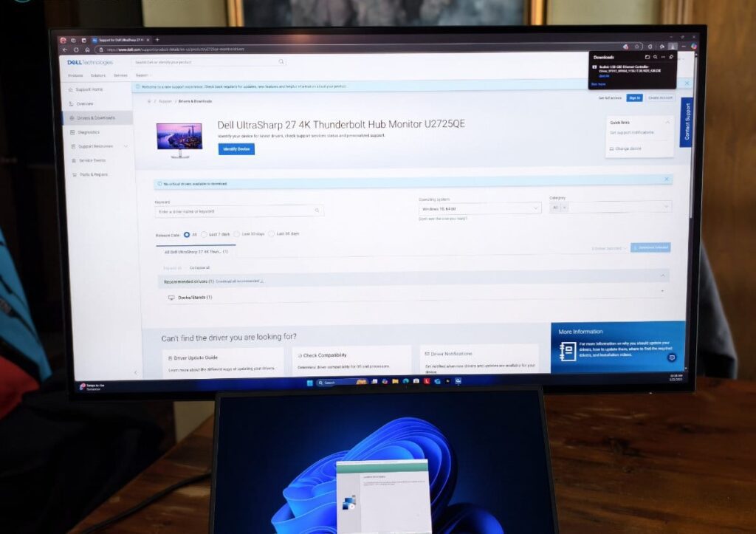Image resolution: width=756 pixels, height=534 pixels.
Task: Click the keyword driver search field
Action: tap(239, 211)
